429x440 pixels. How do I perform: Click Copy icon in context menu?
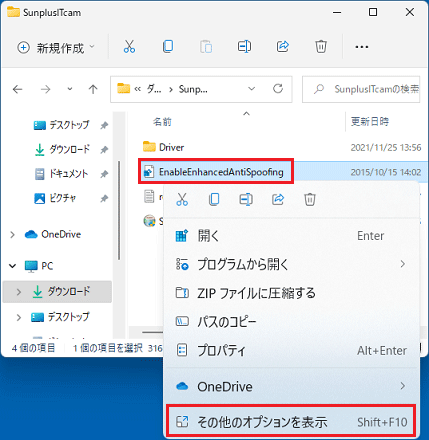(214, 199)
